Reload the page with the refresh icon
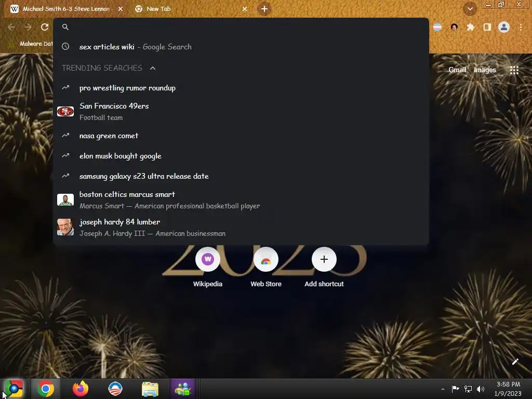 coord(45,27)
